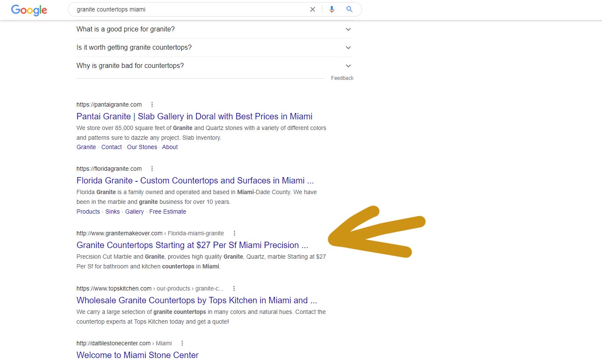Open Florida Granite Free Estimate sitelink
The image size is (602, 364).
(168, 212)
